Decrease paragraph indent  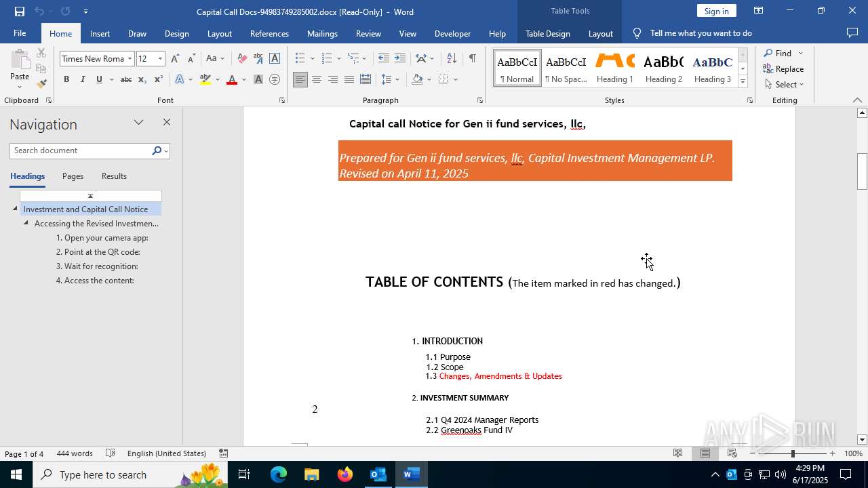384,58
